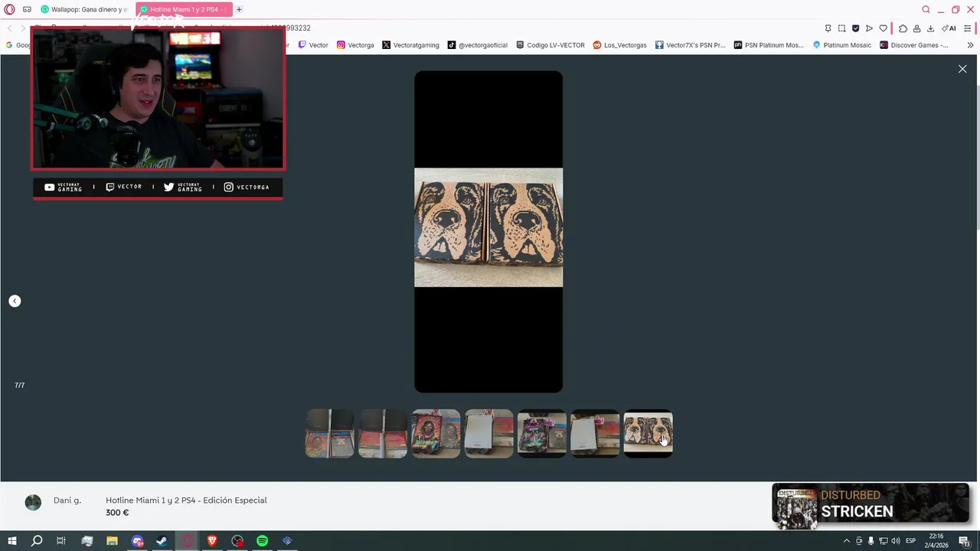Open OBS Studio from taskbar
980x551 pixels.
[x=237, y=541]
